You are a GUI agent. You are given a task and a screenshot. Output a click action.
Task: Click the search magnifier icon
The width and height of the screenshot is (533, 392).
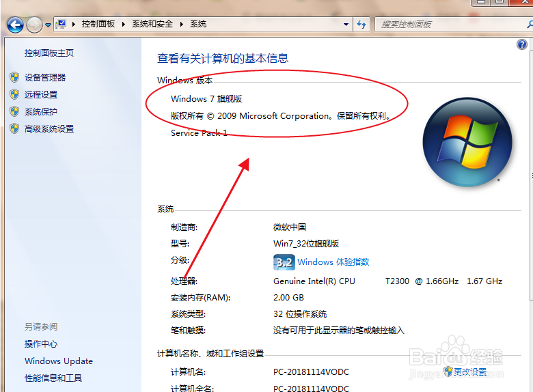(x=530, y=25)
